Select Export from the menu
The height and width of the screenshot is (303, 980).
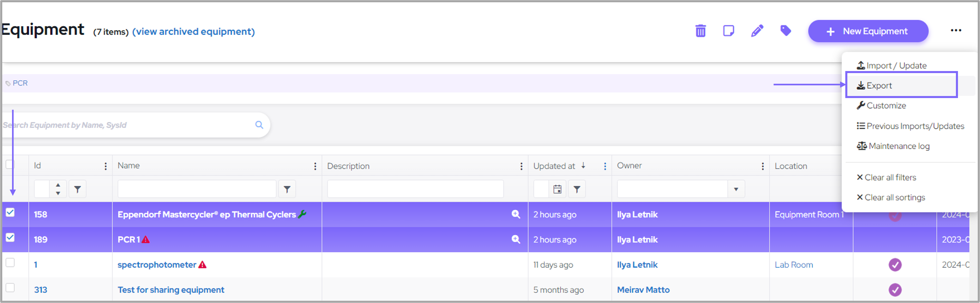pyautogui.click(x=879, y=86)
